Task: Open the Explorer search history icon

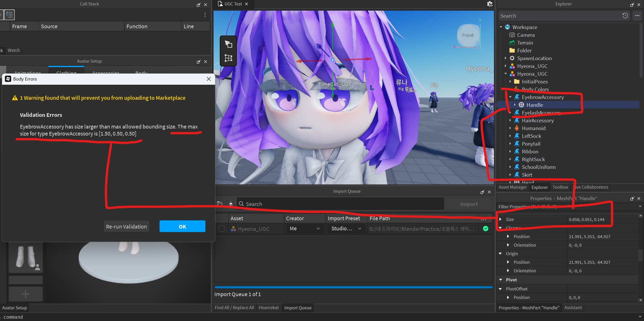Action: pyautogui.click(x=625, y=16)
